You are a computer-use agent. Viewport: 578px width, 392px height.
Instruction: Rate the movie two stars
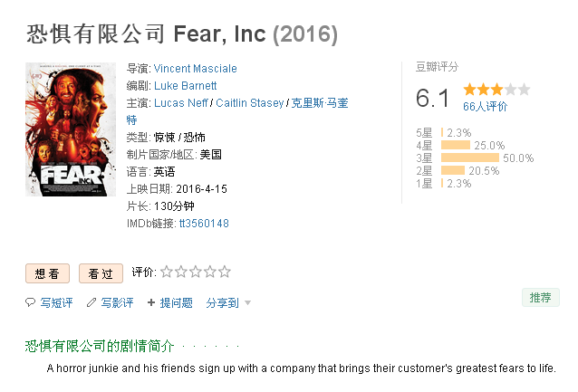click(x=181, y=272)
